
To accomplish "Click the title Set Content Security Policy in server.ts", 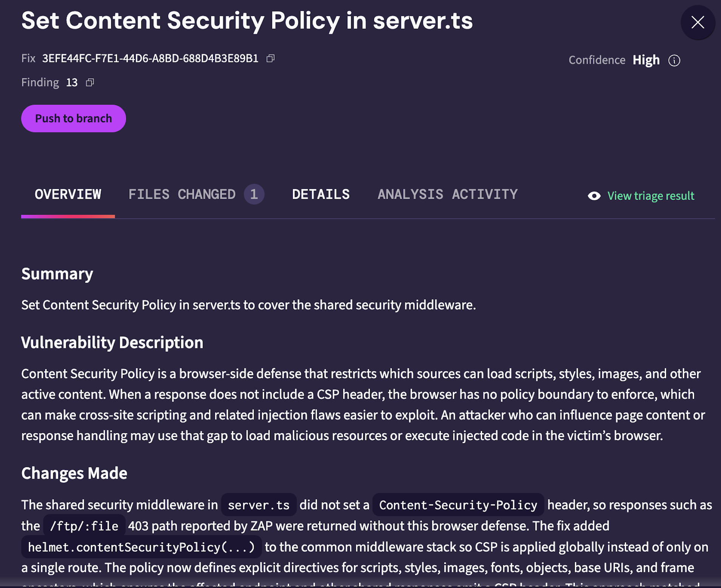I will (x=247, y=20).
